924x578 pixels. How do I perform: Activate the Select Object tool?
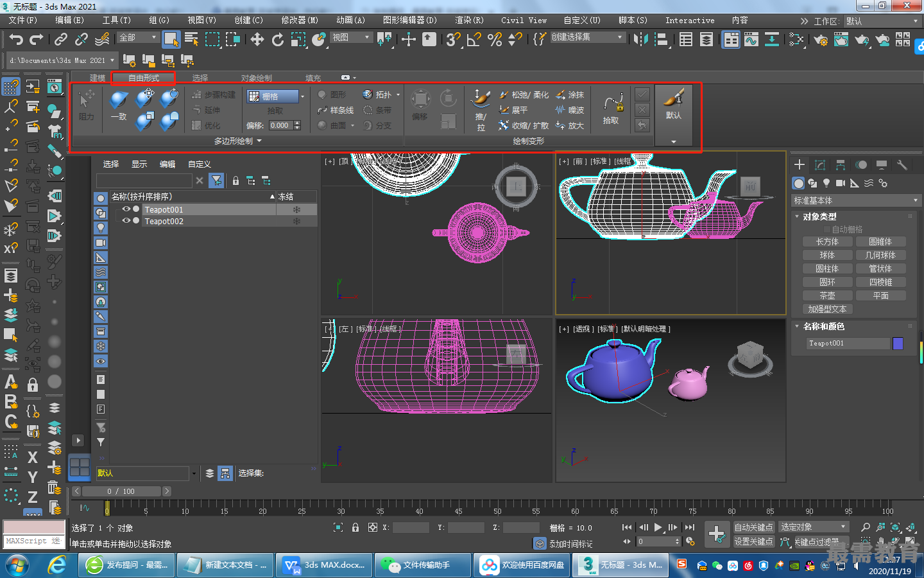click(x=171, y=39)
